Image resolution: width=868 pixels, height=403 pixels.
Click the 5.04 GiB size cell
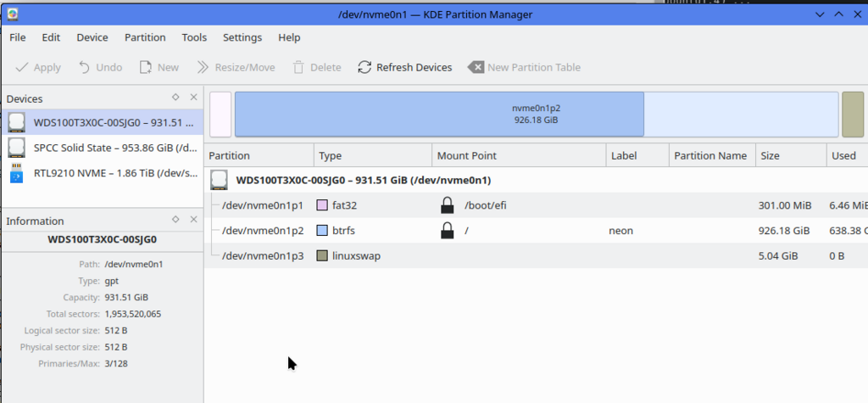pyautogui.click(x=778, y=256)
